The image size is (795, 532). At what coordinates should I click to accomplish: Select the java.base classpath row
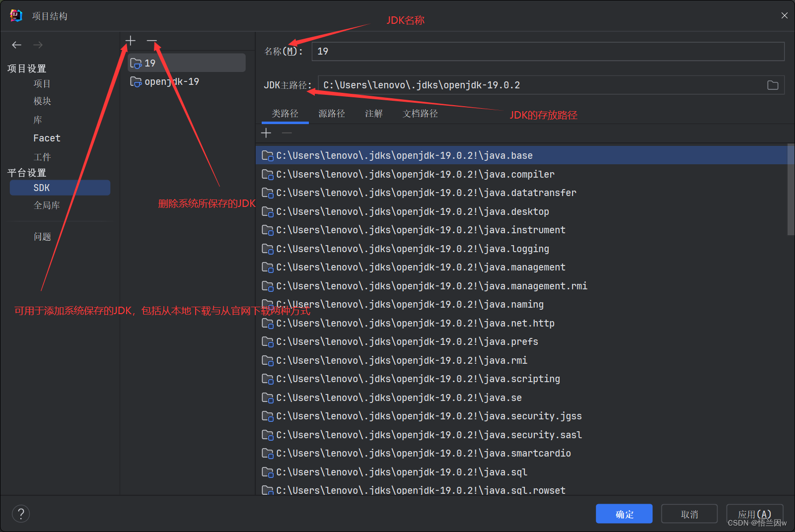(521, 155)
